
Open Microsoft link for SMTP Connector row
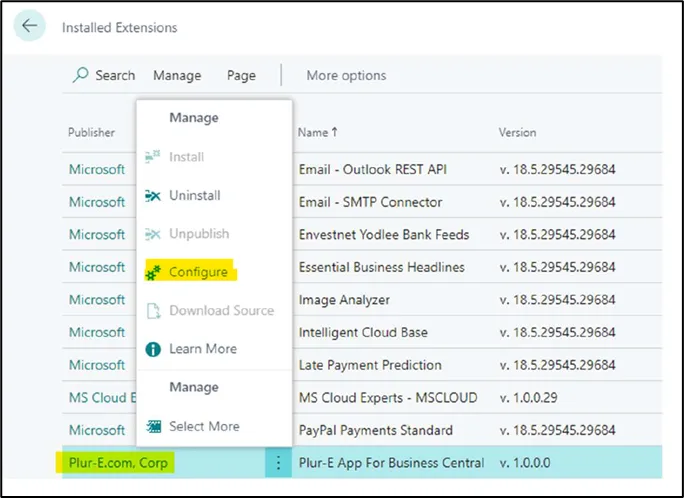(97, 202)
